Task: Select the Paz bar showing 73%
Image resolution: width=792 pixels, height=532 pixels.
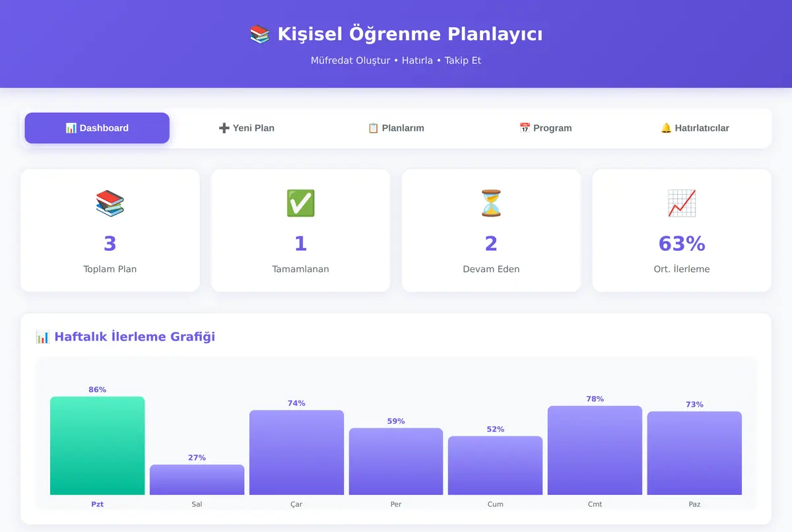Action: (x=694, y=453)
